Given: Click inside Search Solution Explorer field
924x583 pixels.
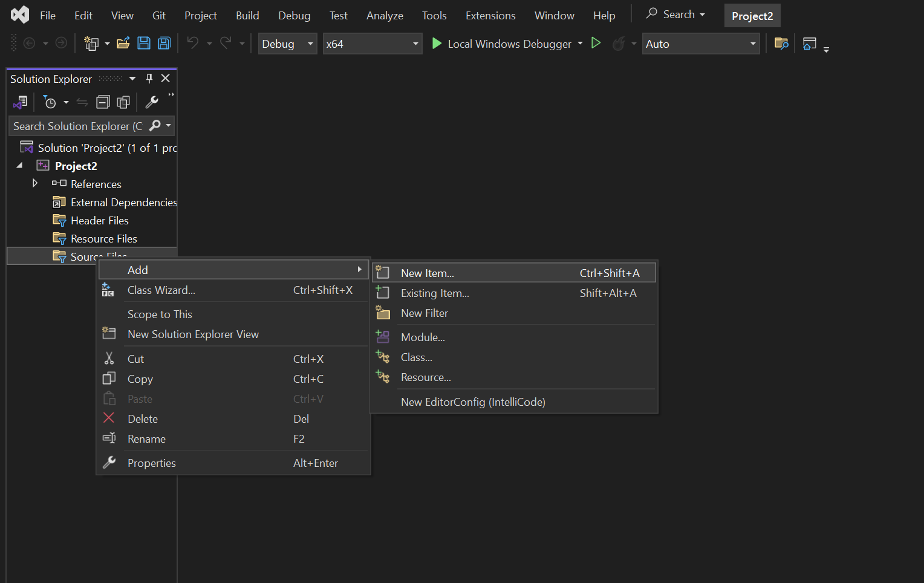Looking at the screenshot, I should click(x=77, y=126).
